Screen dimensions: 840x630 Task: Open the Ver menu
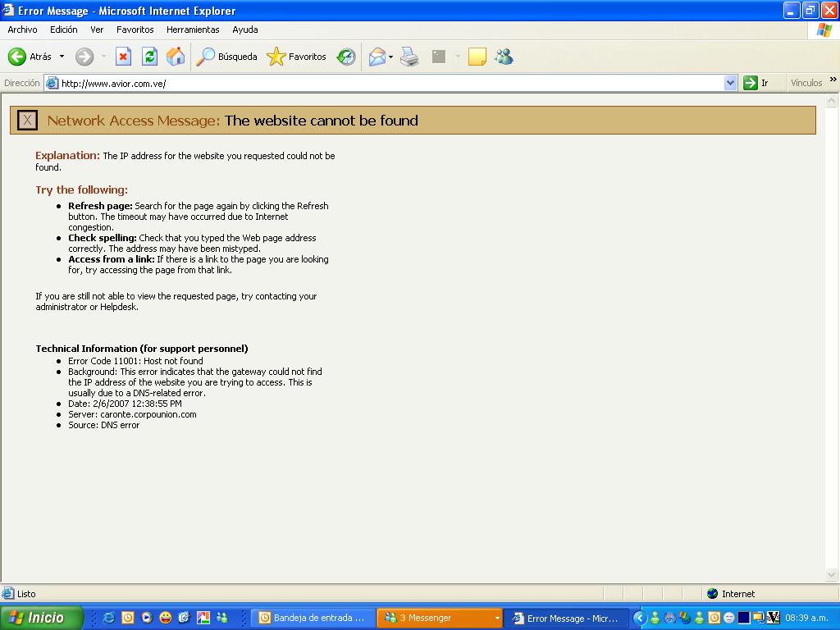point(97,30)
